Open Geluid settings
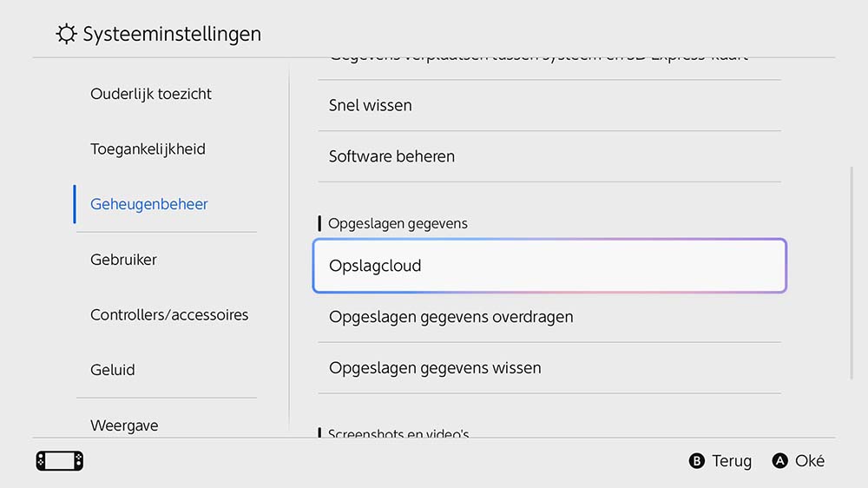 click(x=113, y=370)
